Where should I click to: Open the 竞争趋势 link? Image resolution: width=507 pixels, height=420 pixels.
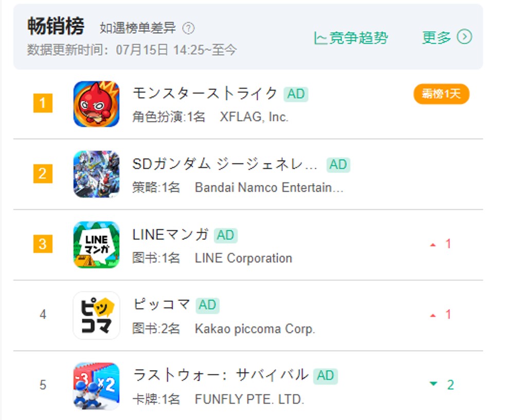click(358, 38)
